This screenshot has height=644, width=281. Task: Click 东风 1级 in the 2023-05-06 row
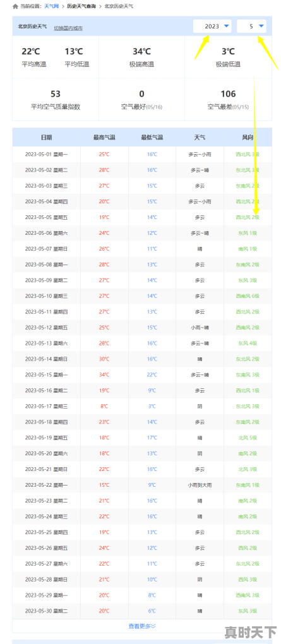tap(248, 233)
